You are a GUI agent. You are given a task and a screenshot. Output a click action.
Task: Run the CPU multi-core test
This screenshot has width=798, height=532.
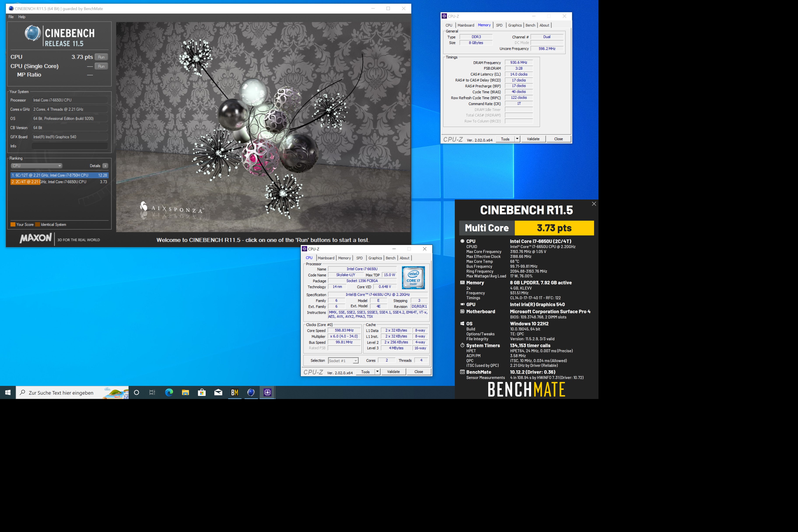[x=101, y=57]
